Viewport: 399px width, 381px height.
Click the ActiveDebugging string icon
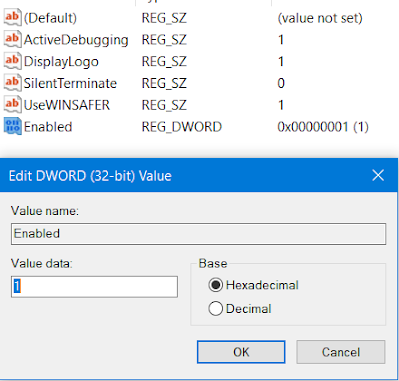point(13,39)
